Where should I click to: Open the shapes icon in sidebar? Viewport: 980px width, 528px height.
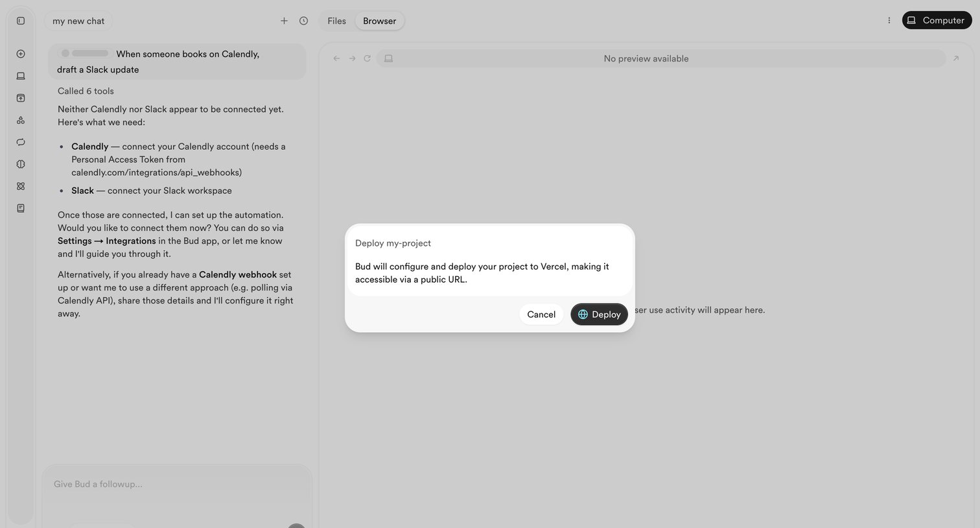pos(21,120)
